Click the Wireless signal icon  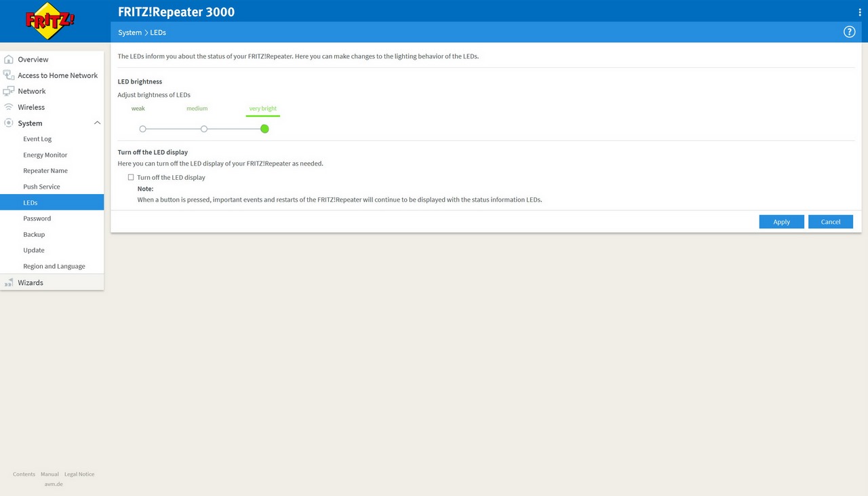[x=9, y=107]
